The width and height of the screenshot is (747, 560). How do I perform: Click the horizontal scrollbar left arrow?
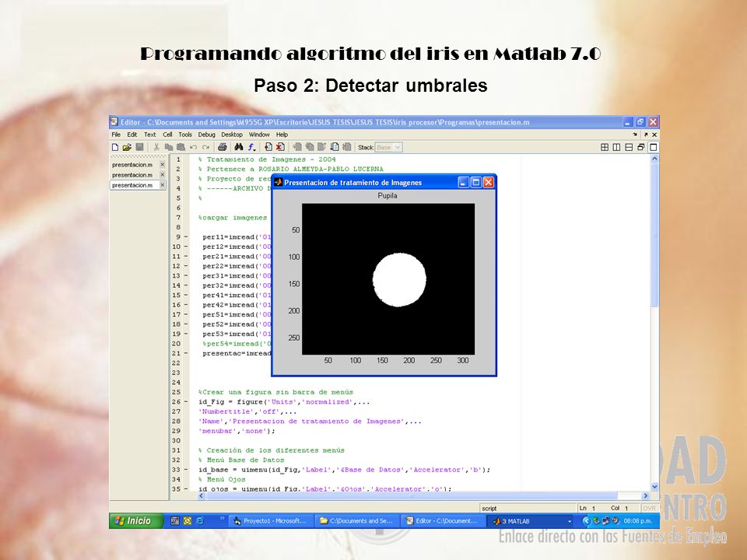coord(201,495)
